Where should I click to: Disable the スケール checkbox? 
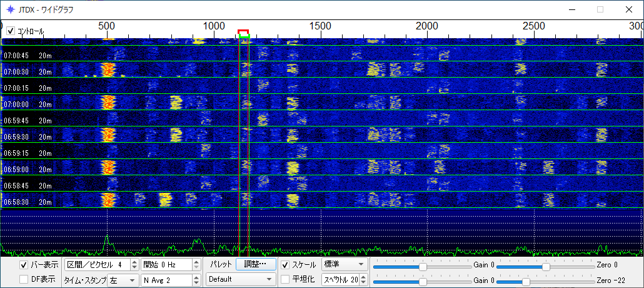click(285, 265)
